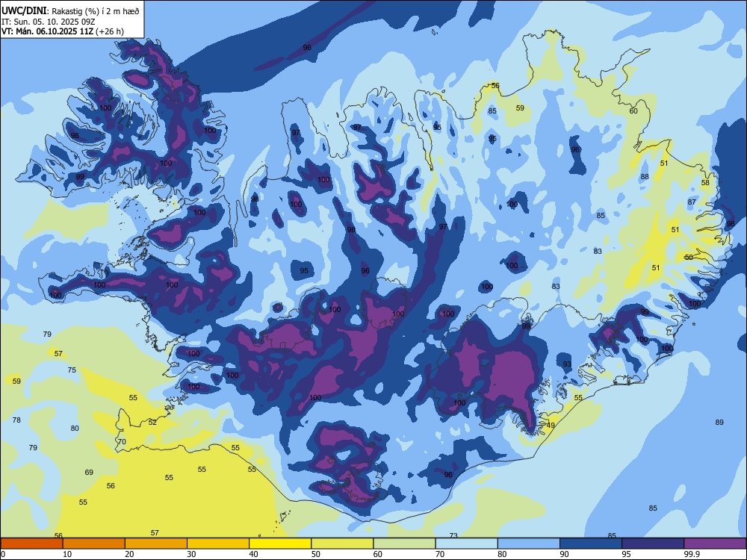Choose the 90–95 dark blue legend swatch
747x560 pixels.
591,544
